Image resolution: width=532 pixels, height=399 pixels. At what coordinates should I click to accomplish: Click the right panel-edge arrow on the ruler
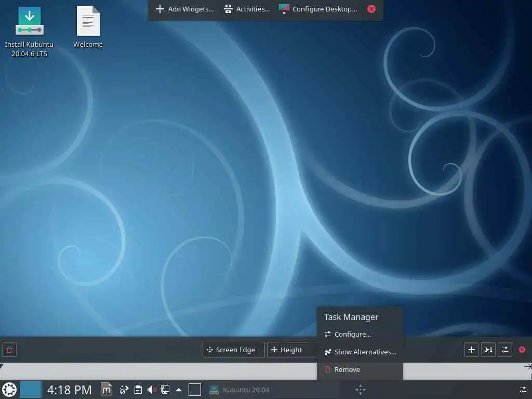click(528, 366)
